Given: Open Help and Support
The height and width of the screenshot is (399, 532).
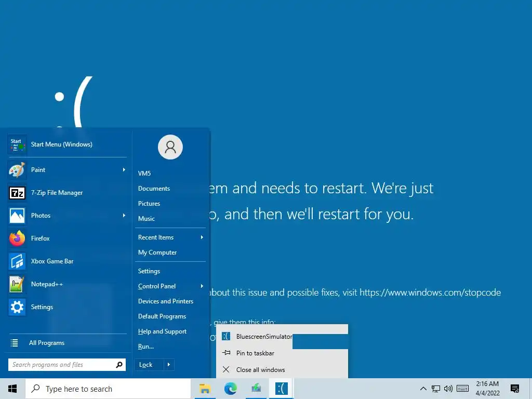Looking at the screenshot, I should (162, 331).
